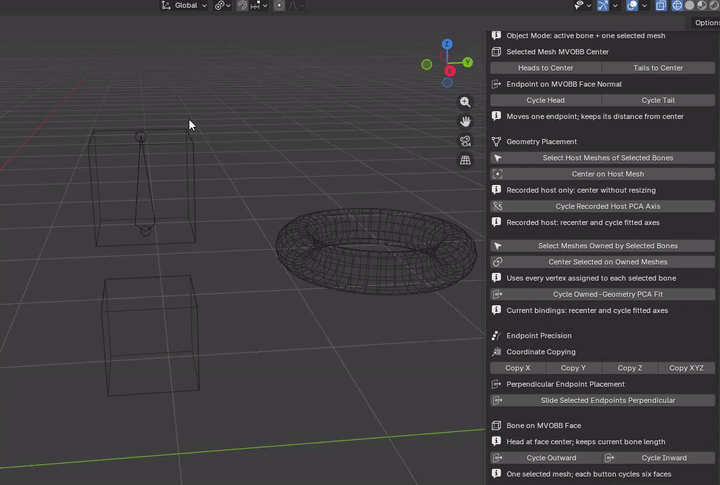Click Coordinate Copying section icon
The image size is (720, 485).
coord(496,352)
